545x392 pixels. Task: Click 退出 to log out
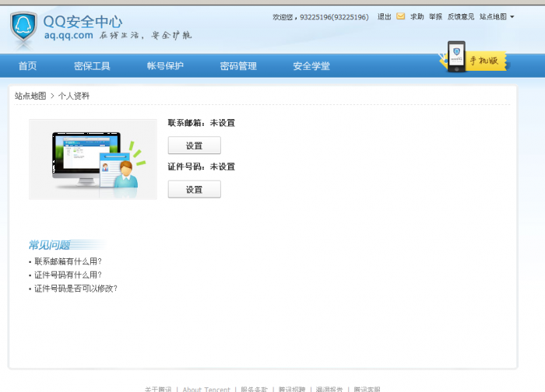click(385, 16)
